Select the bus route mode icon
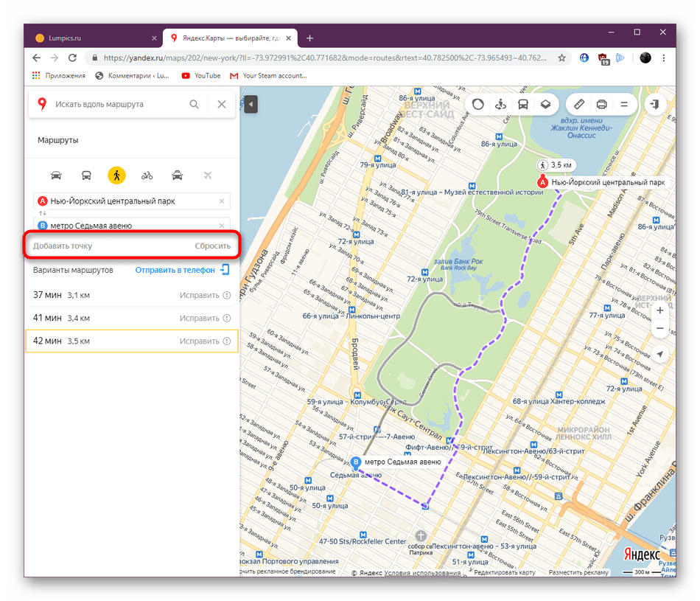 click(x=86, y=176)
